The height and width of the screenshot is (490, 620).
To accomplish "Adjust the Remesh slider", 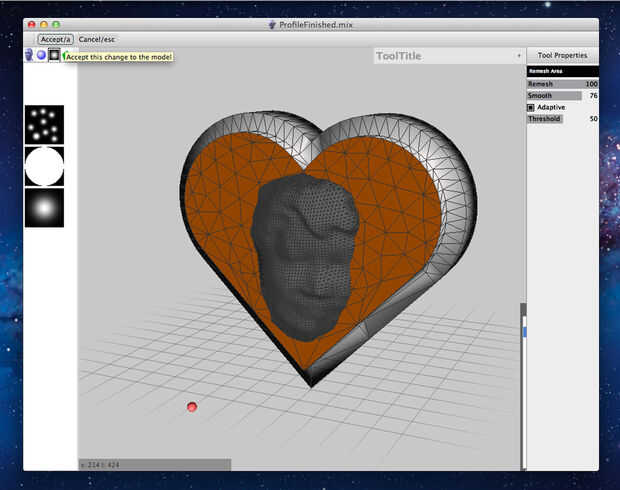I will (560, 84).
